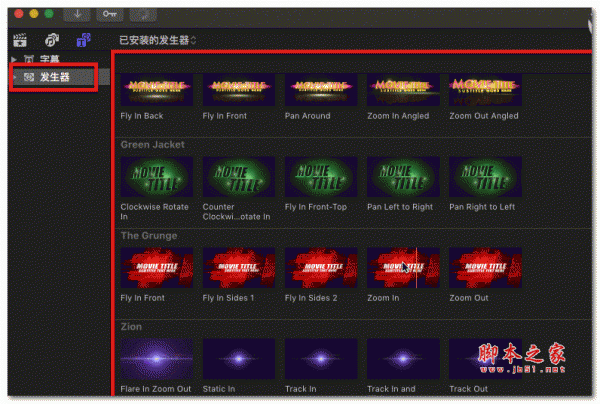Select the Flare In Zoom Out generator
This screenshot has height=404, width=600.
click(x=157, y=359)
